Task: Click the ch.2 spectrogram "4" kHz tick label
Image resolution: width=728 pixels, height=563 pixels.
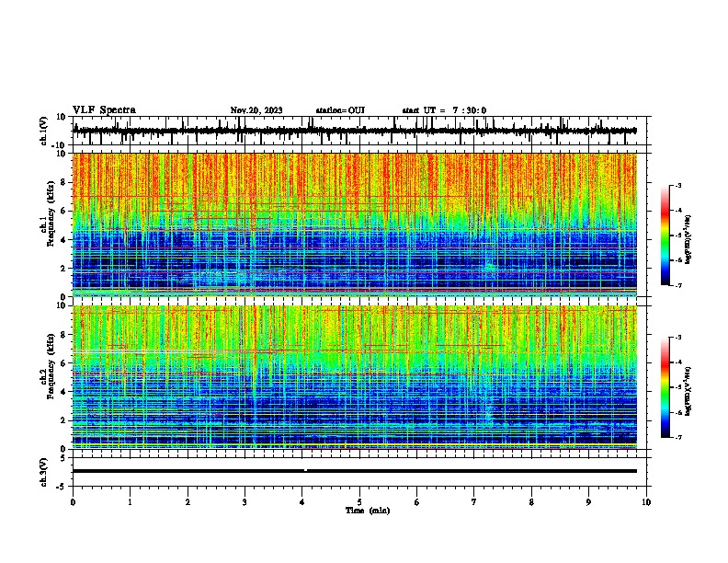Action: [64, 392]
